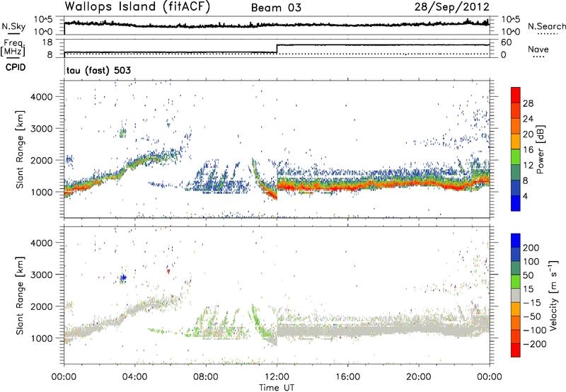Click the date '28/Sep/2012'
Screen dimensions: 566x392
pos(452,7)
